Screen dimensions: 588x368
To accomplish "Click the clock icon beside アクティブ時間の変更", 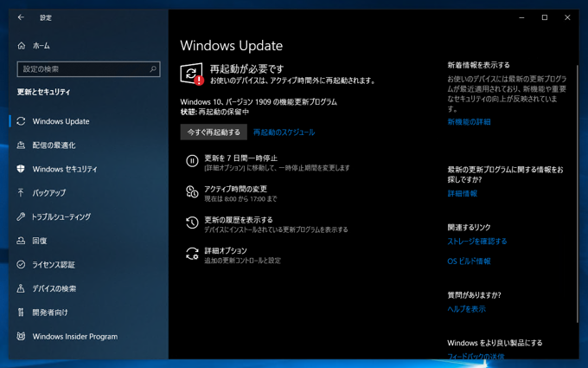I will coord(192,192).
